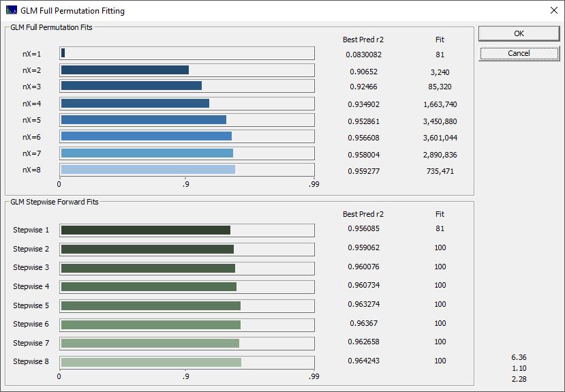Click the Stepwise 5 label

coord(31,305)
